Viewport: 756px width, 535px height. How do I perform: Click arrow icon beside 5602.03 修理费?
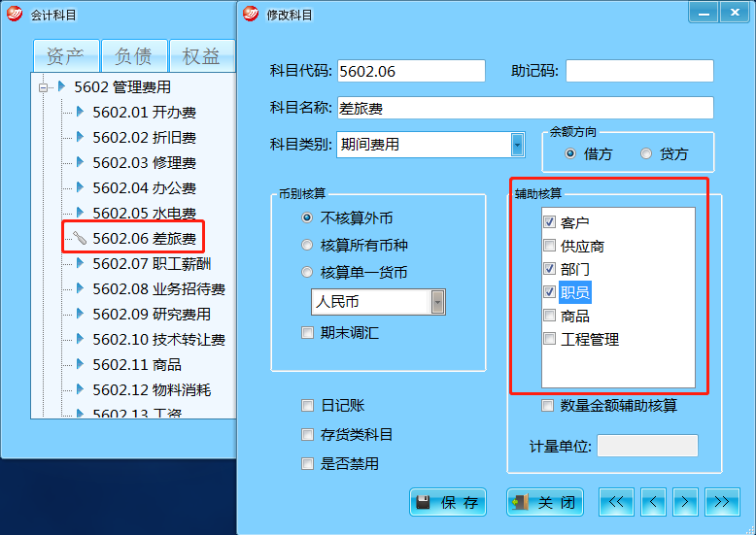(x=80, y=161)
